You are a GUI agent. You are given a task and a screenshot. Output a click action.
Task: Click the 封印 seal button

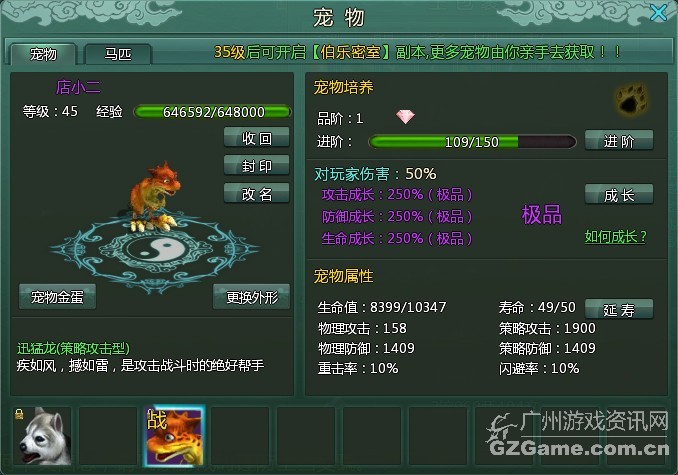pos(256,166)
